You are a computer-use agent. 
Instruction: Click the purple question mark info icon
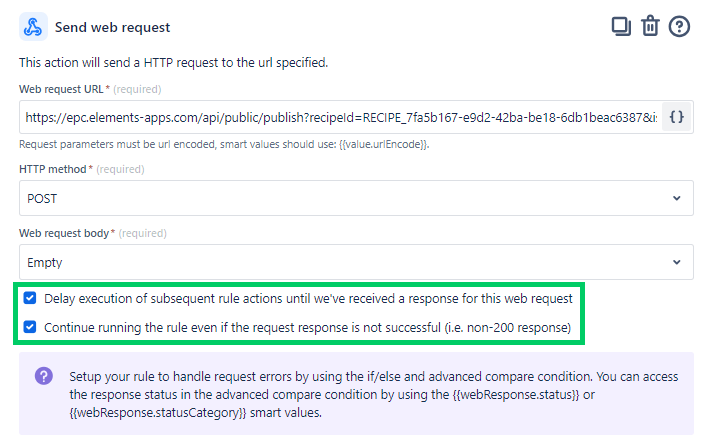(x=44, y=376)
